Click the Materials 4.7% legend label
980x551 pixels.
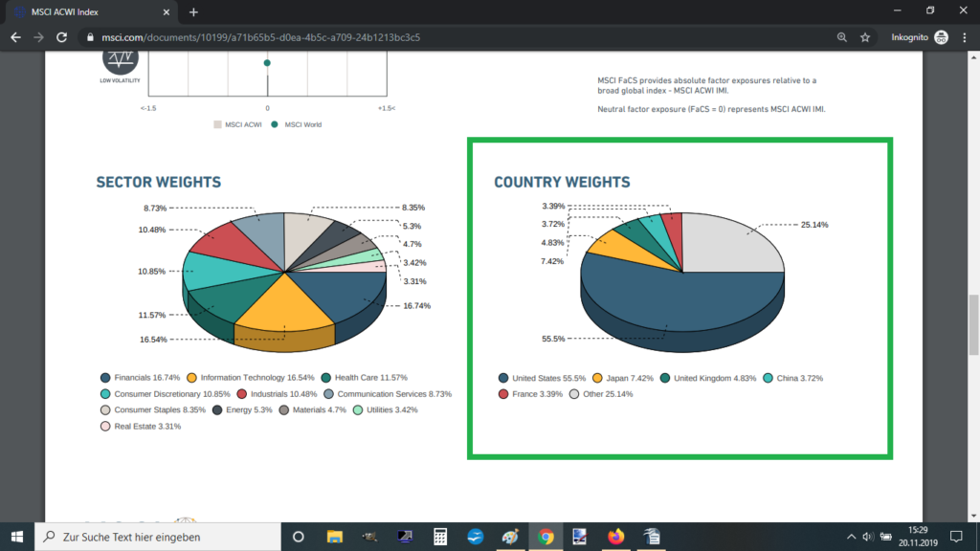click(320, 410)
